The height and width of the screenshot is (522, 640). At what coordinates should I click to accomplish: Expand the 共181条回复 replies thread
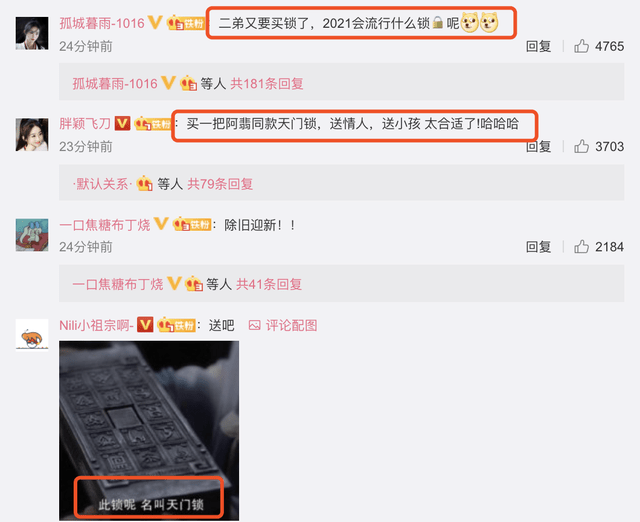click(x=267, y=84)
